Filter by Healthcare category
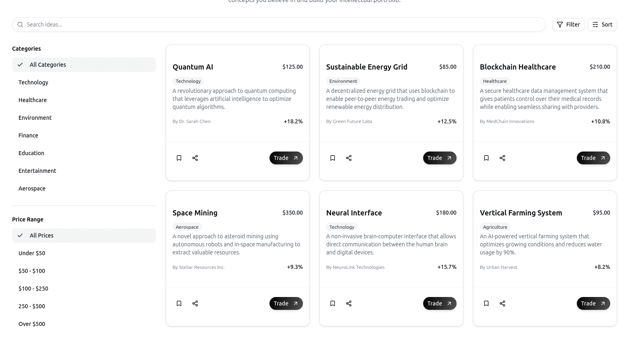Image resolution: width=644 pixels, height=340 pixels. pos(84,100)
